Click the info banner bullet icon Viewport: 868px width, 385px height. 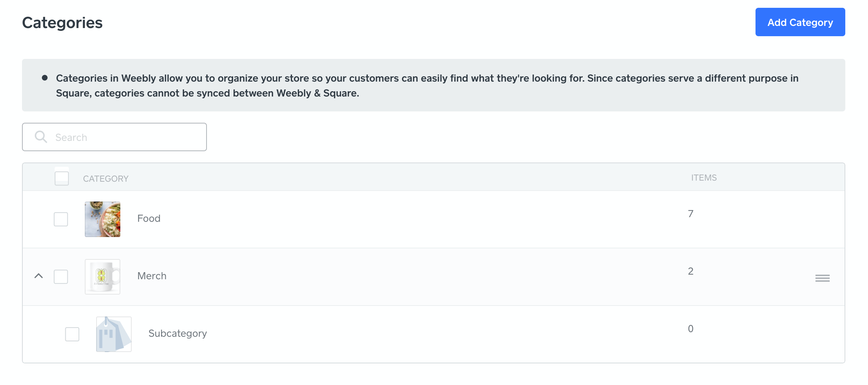(x=45, y=78)
